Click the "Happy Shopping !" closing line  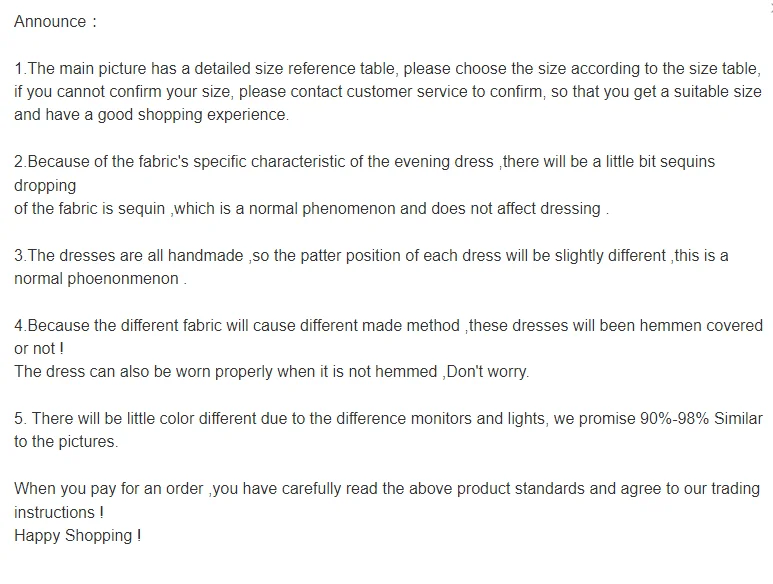(x=77, y=535)
